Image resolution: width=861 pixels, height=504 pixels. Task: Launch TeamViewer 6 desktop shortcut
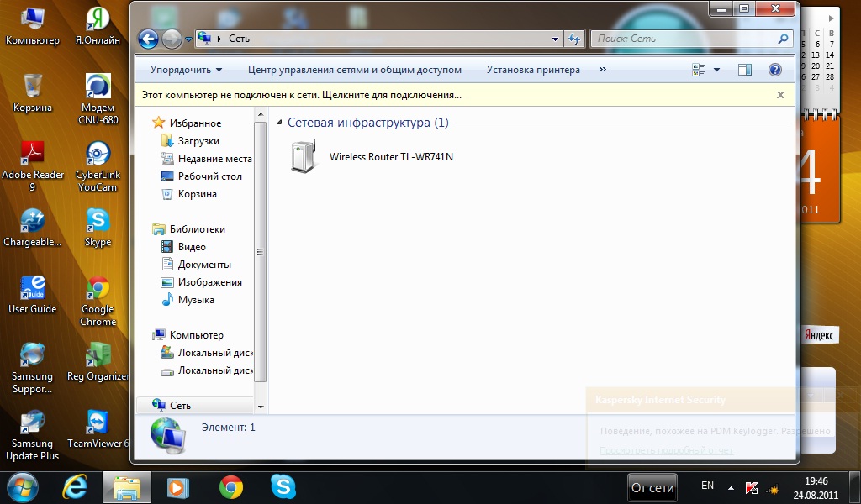click(98, 429)
